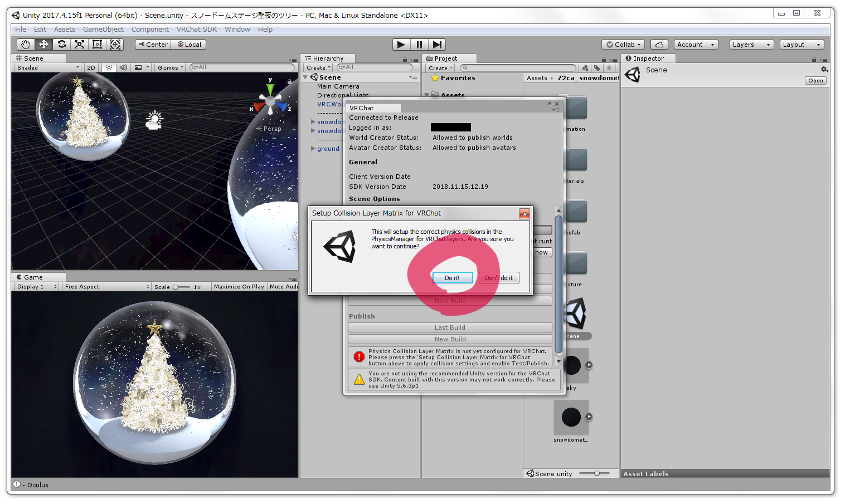The image size is (845, 504).
Task: Click the Play button
Action: 401,45
